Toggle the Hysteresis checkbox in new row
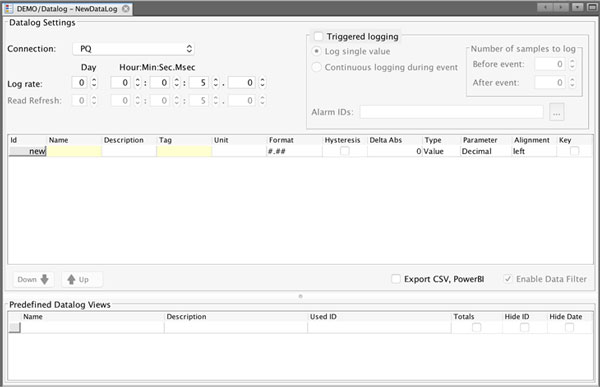The image size is (600, 387). pos(345,151)
